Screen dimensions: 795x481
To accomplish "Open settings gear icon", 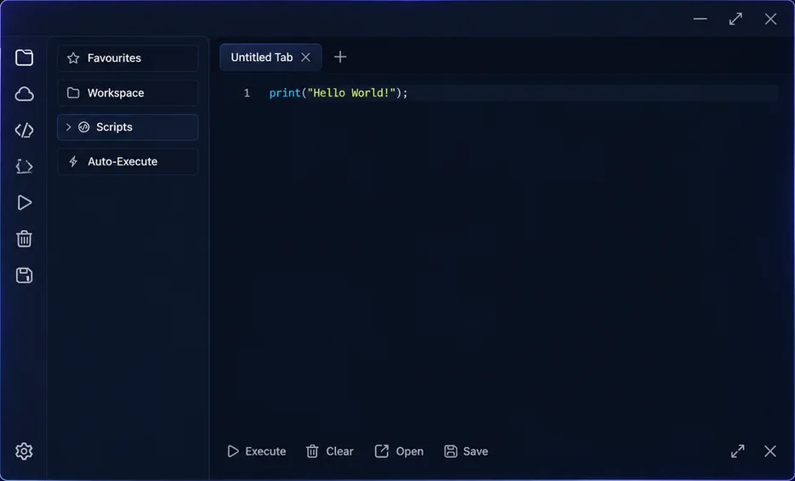I will tap(24, 451).
